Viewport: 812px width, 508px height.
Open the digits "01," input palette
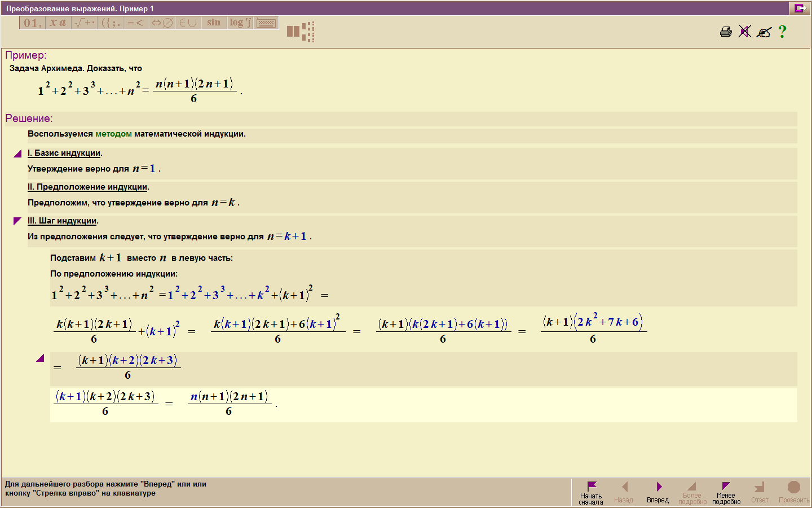pos(32,23)
